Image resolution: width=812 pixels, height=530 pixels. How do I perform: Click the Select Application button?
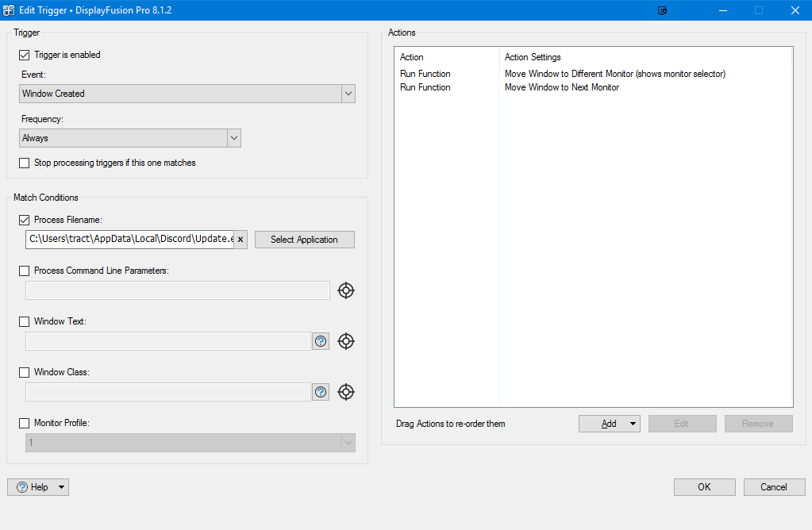point(304,240)
